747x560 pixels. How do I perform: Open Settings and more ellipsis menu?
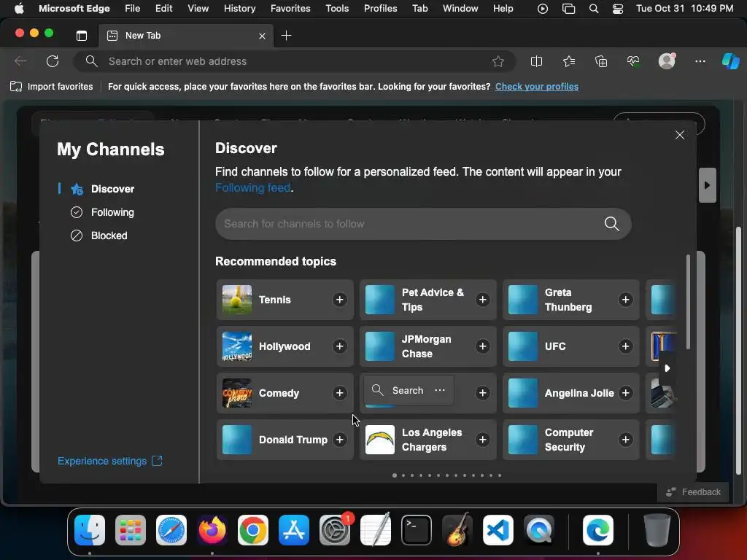pos(700,61)
